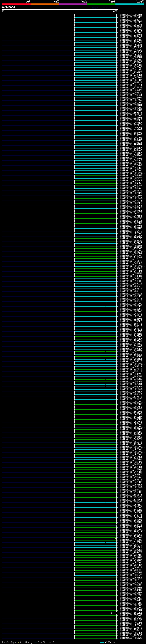
Task: Open UniRef100_C5E3K6 entry
Action: click(x=131, y=306)
